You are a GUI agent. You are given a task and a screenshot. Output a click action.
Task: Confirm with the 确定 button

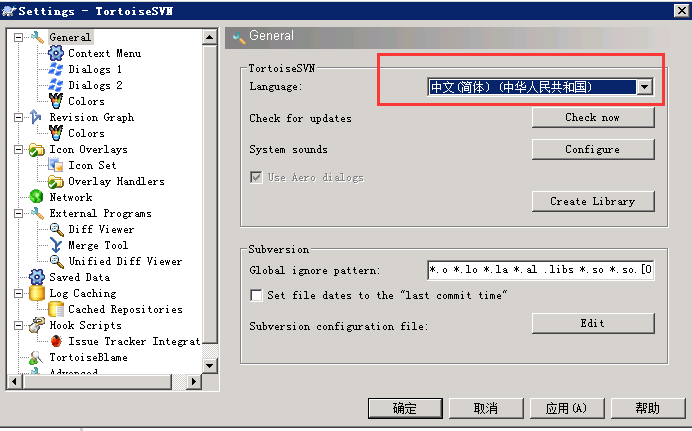click(x=405, y=408)
